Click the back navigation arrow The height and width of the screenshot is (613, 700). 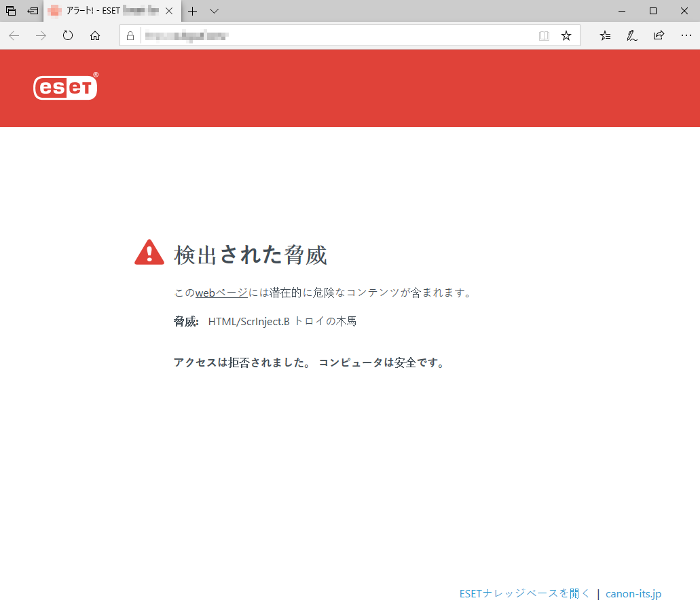pyautogui.click(x=14, y=35)
